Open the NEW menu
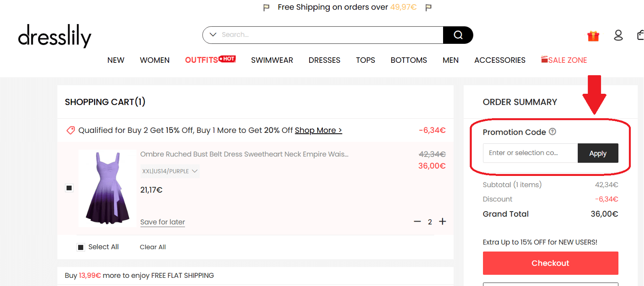The width and height of the screenshot is (644, 286). (116, 60)
